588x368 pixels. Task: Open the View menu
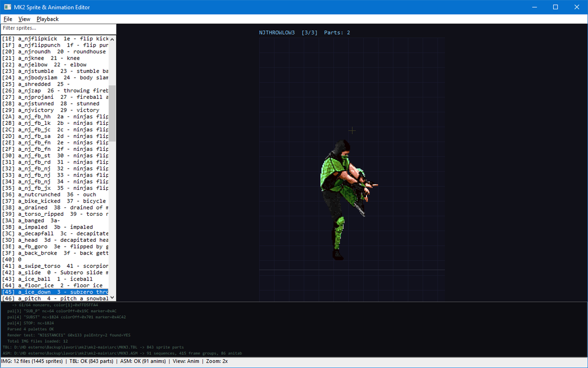(24, 19)
